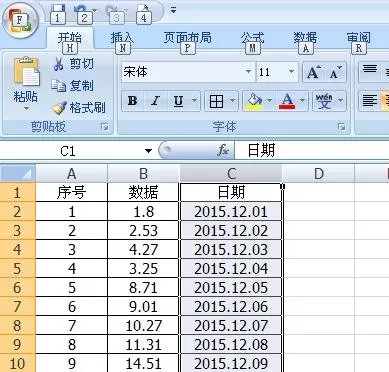Select column A header
Image resolution: width=389 pixels, height=372 pixels.
point(71,173)
